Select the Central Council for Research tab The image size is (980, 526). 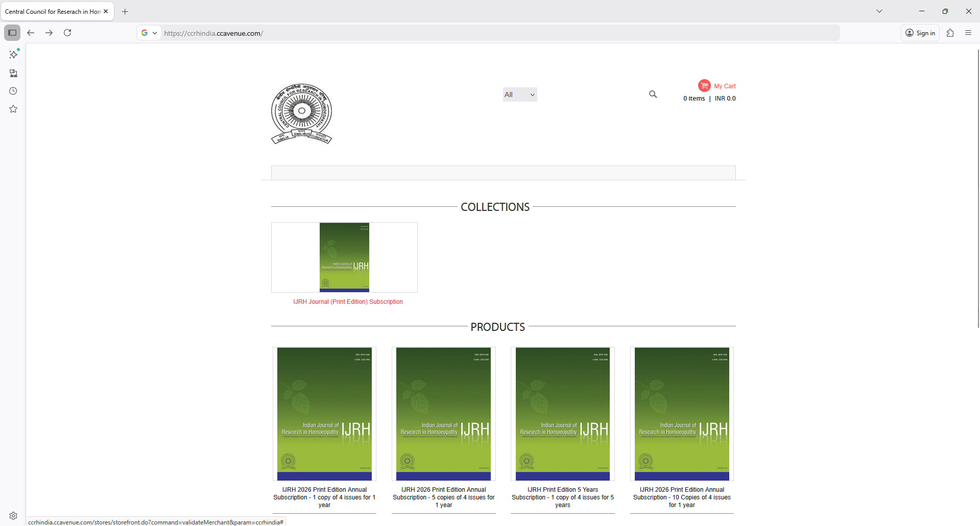point(53,11)
